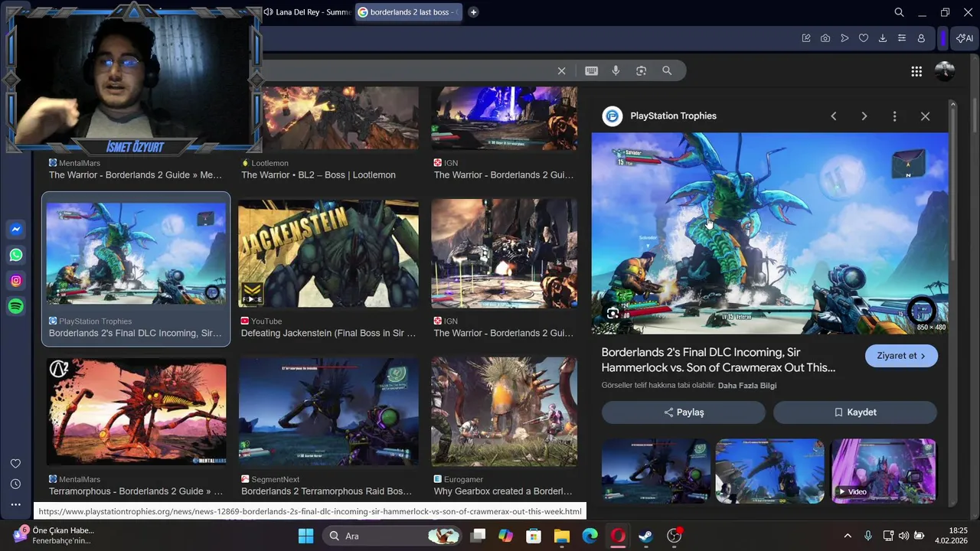Viewport: 980px width, 551px height.
Task: Open the Öne Çıkan Haberler news widget
Action: pos(54,536)
